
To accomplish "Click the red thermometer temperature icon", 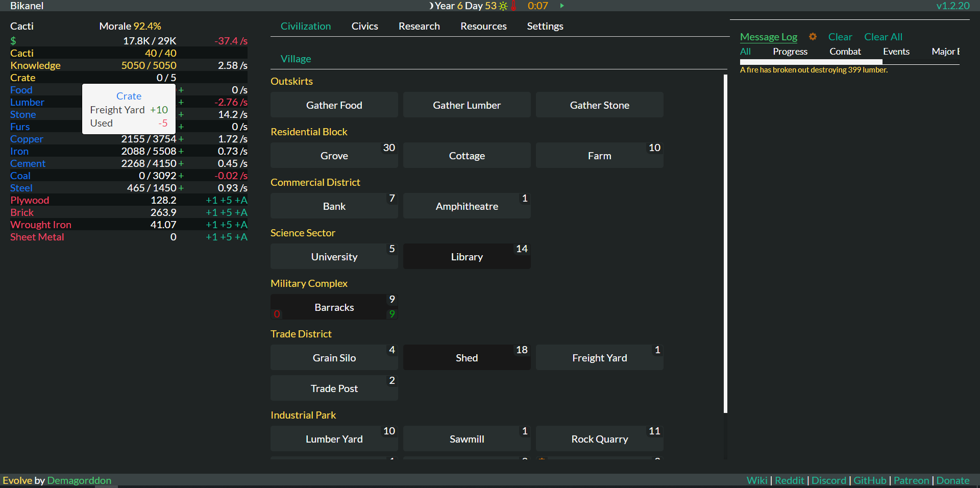I will tap(513, 6).
